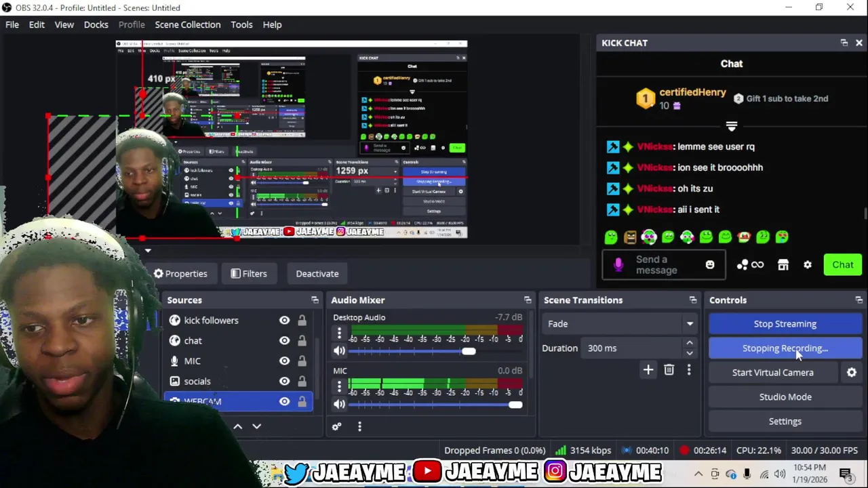The image size is (868, 488).
Task: Toggle lock on socials source
Action: coord(302,382)
